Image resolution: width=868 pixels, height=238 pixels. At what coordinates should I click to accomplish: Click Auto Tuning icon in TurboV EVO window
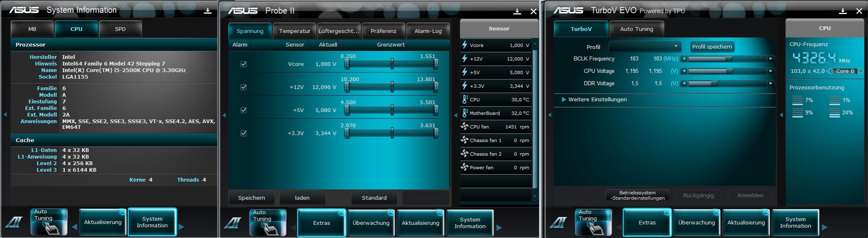(x=593, y=222)
